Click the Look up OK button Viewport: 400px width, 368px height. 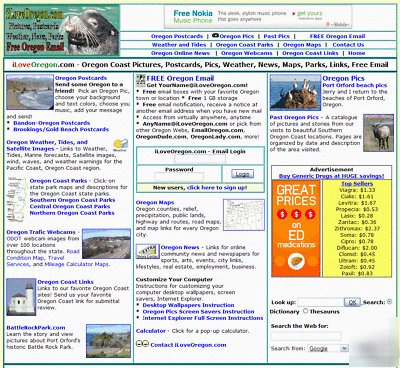(x=352, y=302)
